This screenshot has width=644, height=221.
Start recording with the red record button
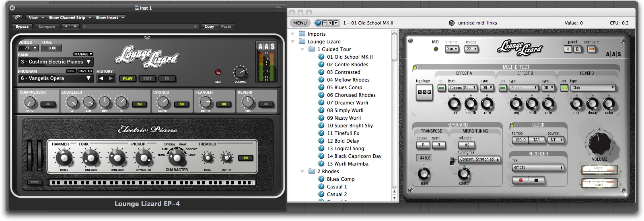coord(521,180)
